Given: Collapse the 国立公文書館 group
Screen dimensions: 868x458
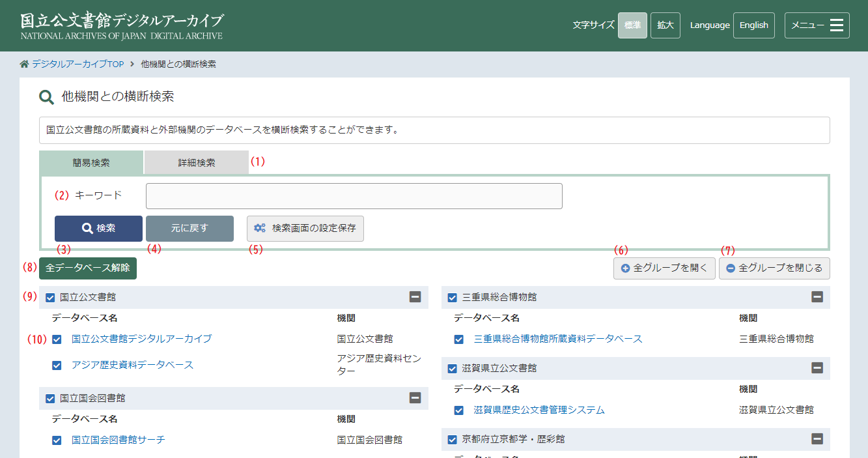Looking at the screenshot, I should (415, 297).
